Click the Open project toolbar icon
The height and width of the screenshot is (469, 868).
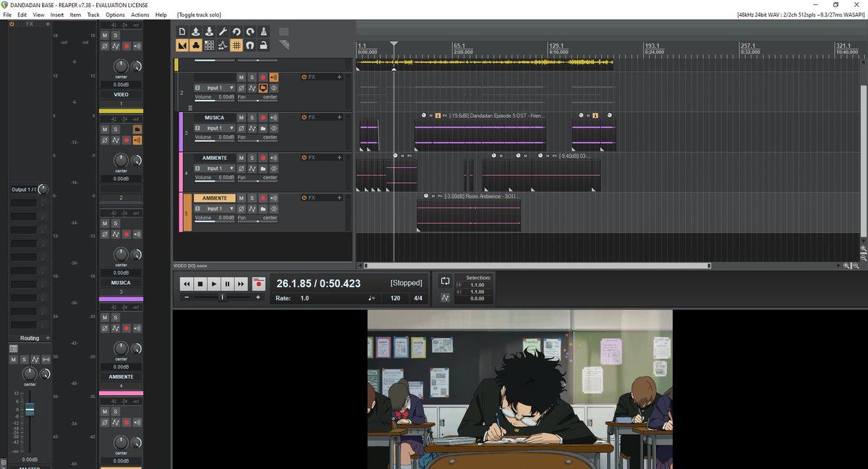coord(195,32)
